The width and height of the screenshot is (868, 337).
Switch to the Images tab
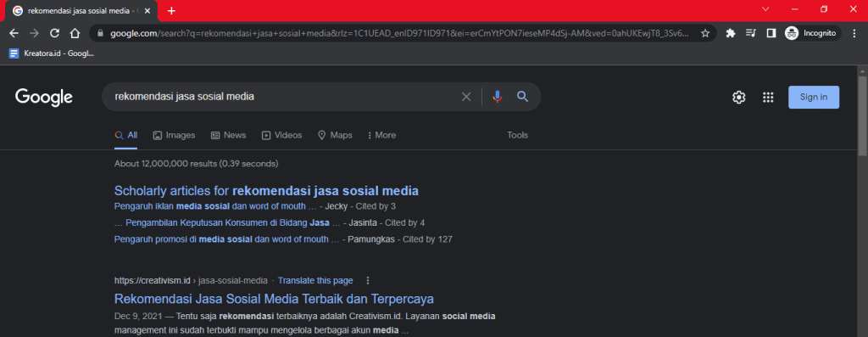[175, 135]
